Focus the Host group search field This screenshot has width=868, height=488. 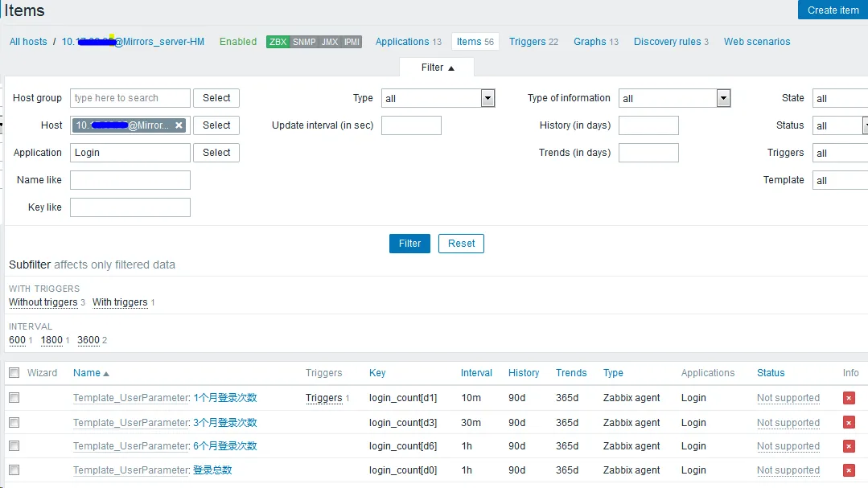[x=130, y=98]
